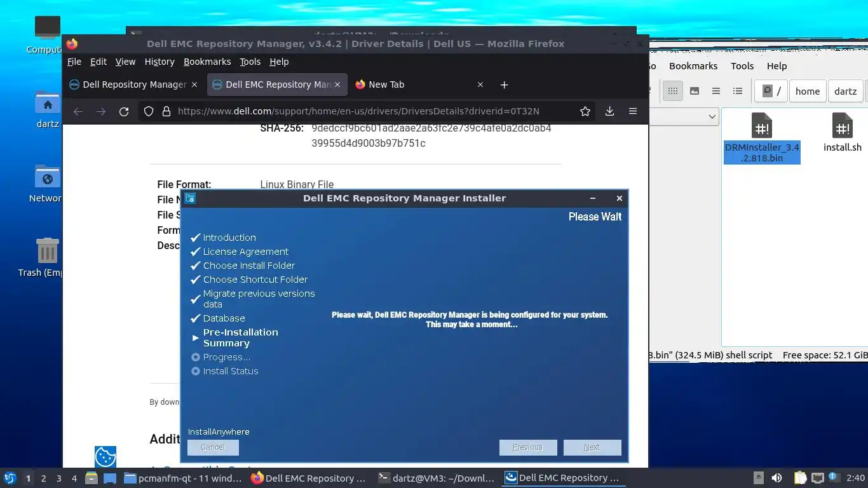Open the dartz home desktop icon
The image size is (868, 488).
click(x=48, y=109)
